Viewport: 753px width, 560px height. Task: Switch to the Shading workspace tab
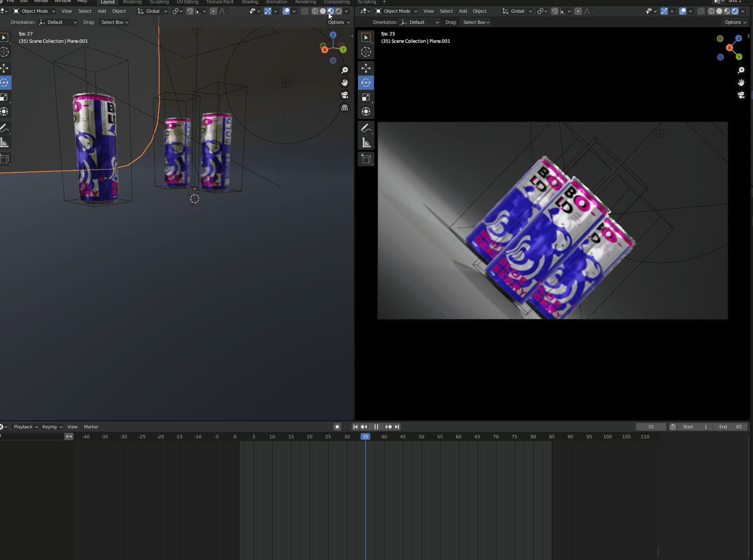pos(250,2)
